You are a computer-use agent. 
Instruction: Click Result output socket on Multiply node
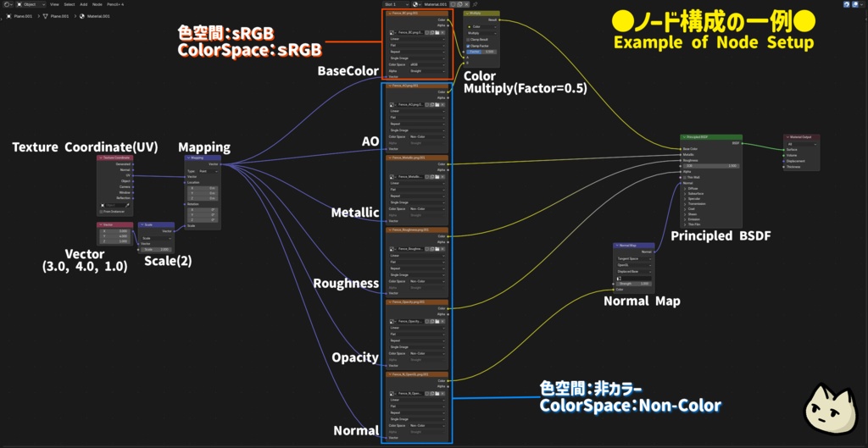point(500,19)
